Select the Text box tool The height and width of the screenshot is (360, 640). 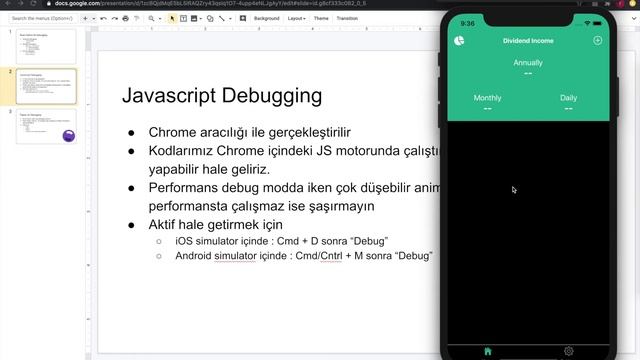coord(183,18)
